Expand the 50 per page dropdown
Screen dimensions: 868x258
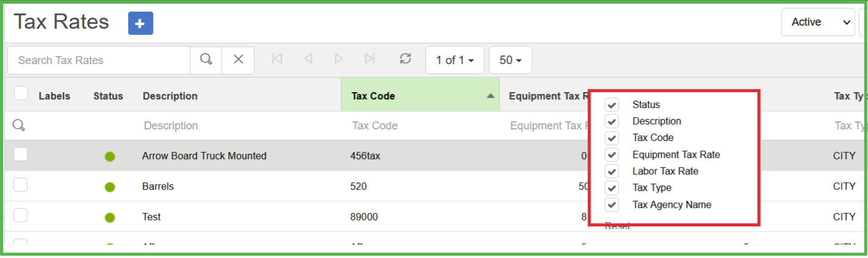(x=511, y=60)
